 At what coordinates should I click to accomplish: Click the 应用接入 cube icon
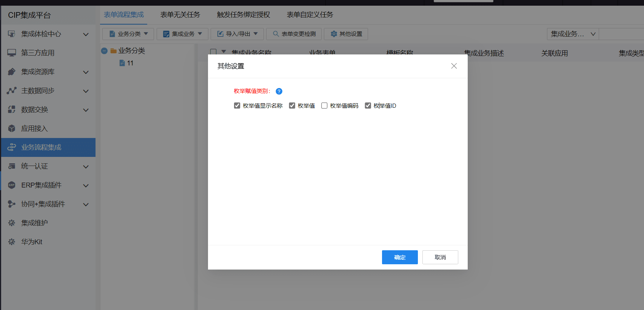coord(12,129)
